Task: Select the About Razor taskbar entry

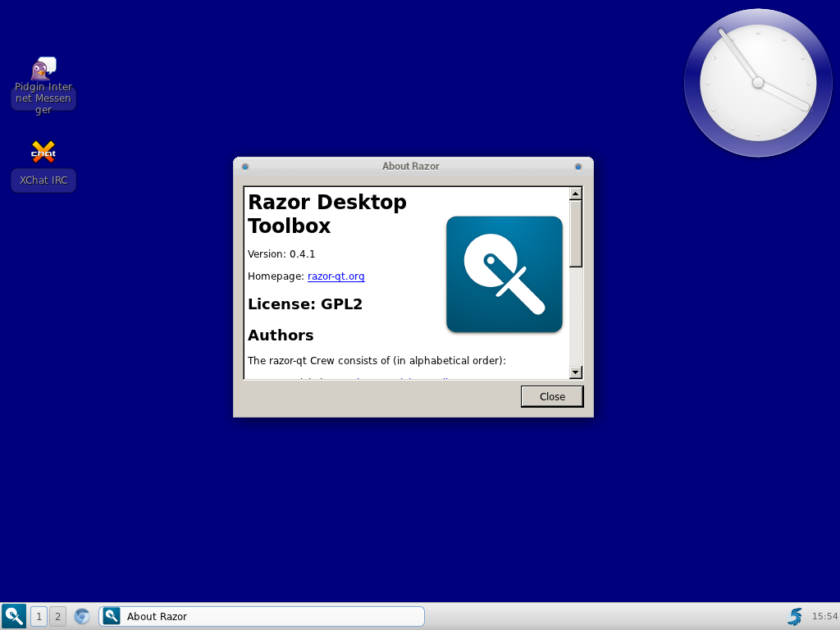Action: click(262, 617)
